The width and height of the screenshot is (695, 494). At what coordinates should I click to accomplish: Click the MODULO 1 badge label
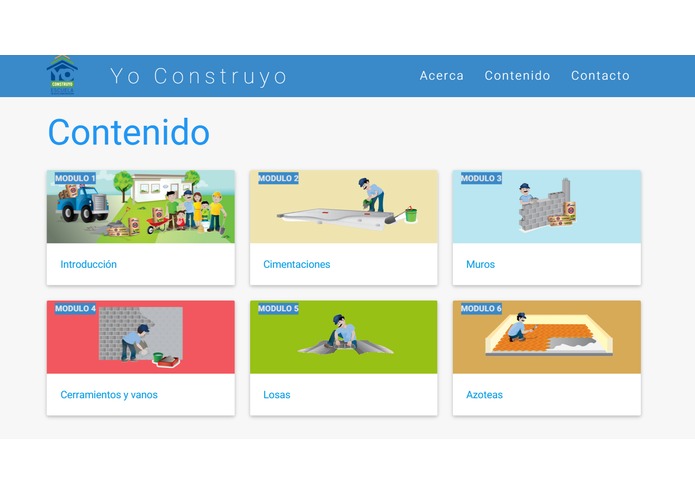click(x=75, y=178)
